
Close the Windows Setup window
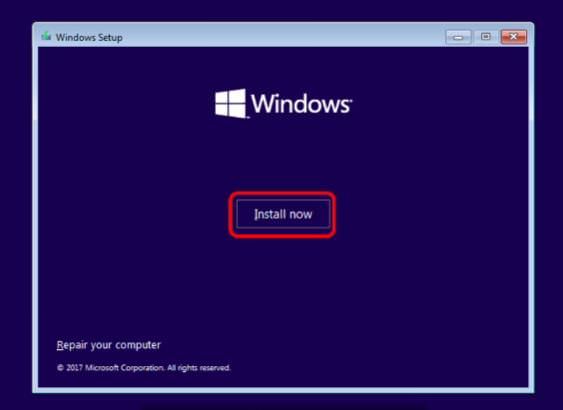tap(513, 37)
